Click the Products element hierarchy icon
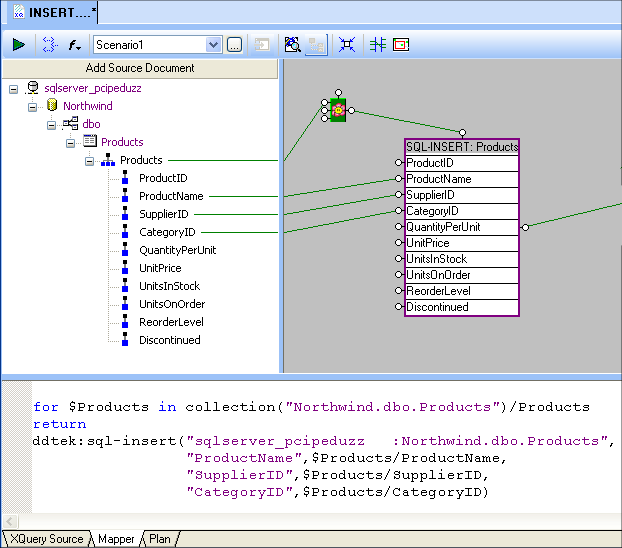 point(108,160)
